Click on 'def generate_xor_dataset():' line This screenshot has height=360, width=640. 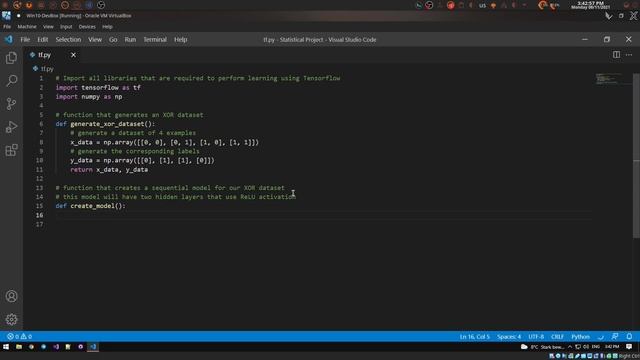tap(105, 124)
